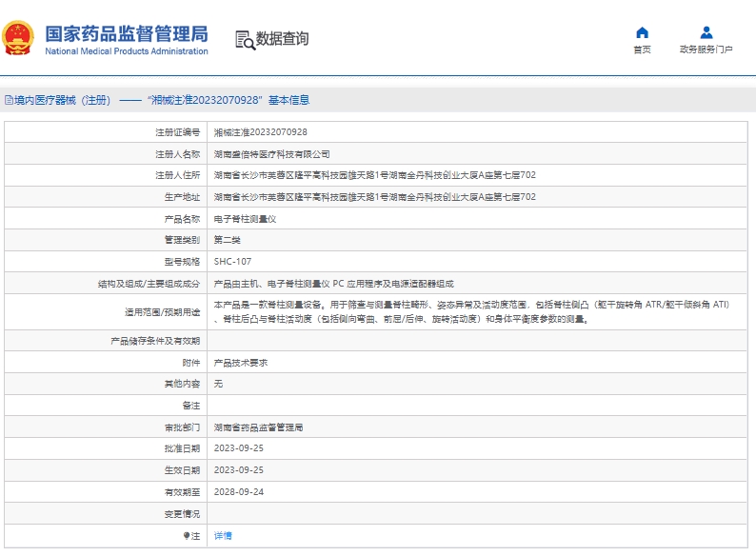This screenshot has height=556, width=756.
Task: Click the 首页 house icon
Action: pos(642,32)
